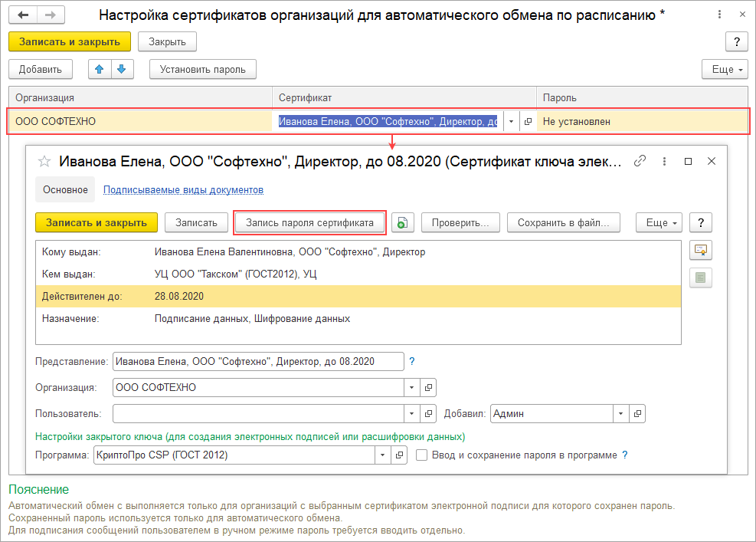Click the Записать button
This screenshot has width=756, height=542.
click(x=196, y=222)
